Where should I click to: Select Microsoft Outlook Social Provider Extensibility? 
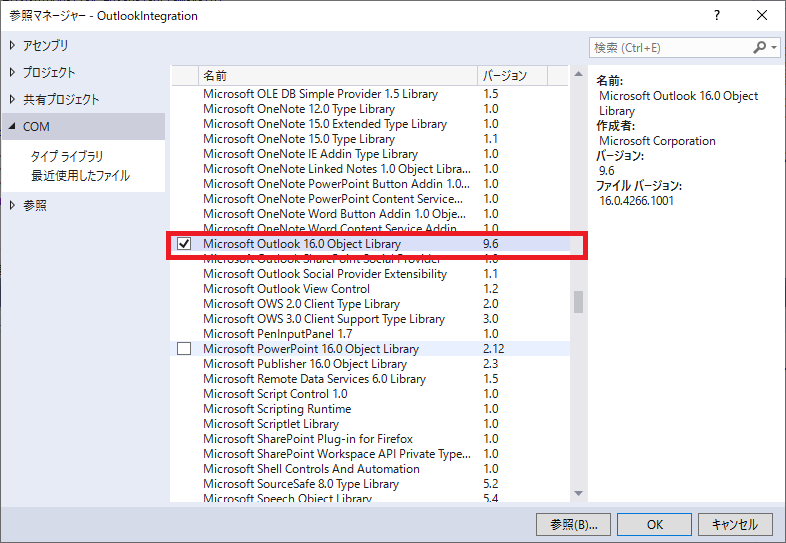pos(370,274)
